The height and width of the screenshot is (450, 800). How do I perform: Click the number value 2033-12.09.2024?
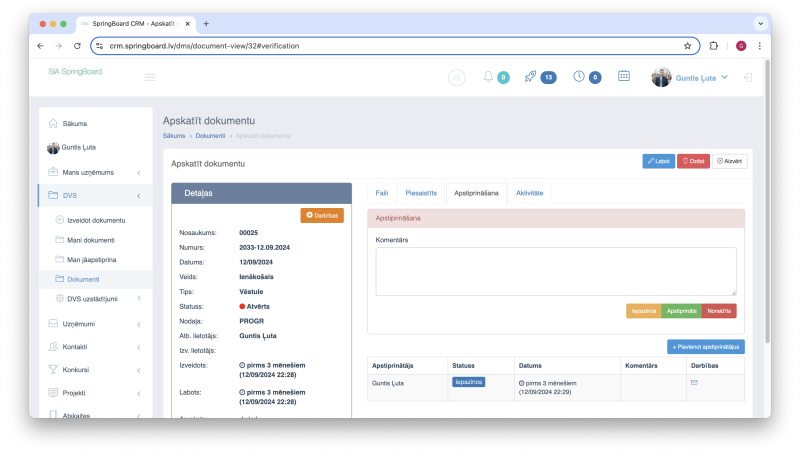[x=264, y=247]
